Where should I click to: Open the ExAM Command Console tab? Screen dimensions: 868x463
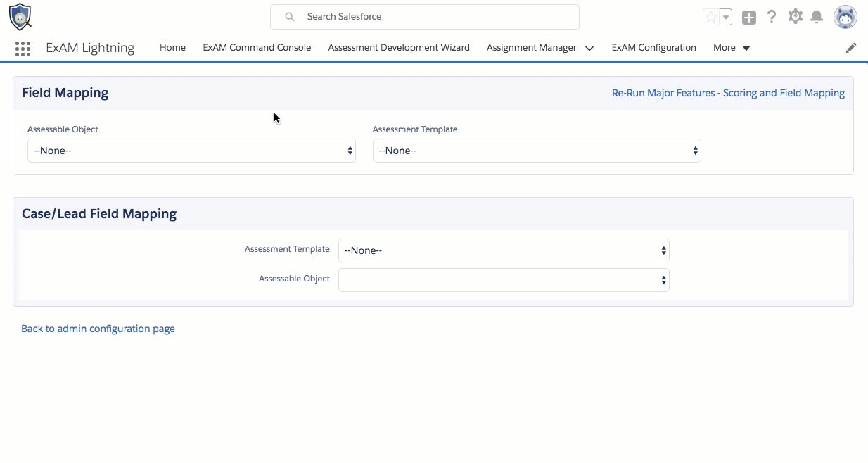(x=257, y=48)
